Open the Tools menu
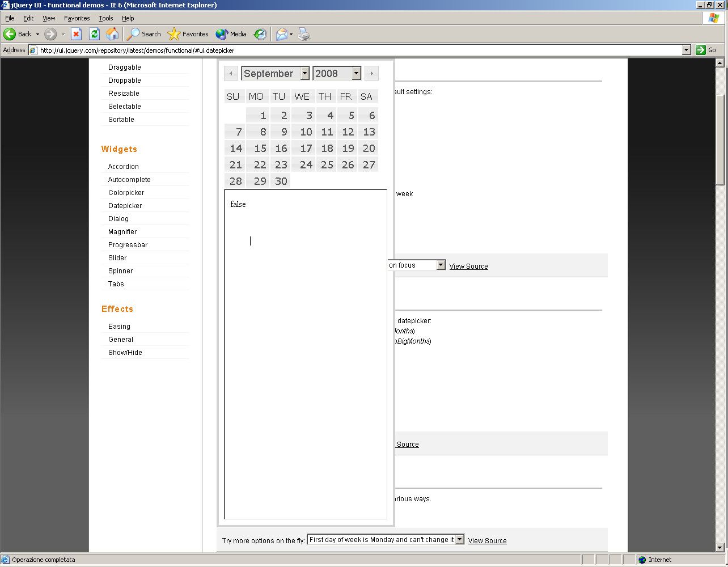Image resolution: width=728 pixels, height=567 pixels. point(105,18)
